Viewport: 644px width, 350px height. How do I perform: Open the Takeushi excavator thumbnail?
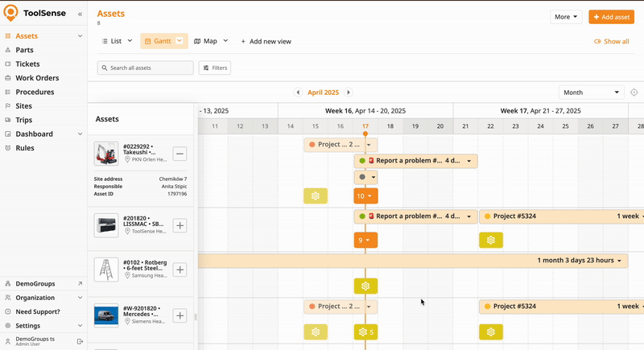click(x=106, y=154)
